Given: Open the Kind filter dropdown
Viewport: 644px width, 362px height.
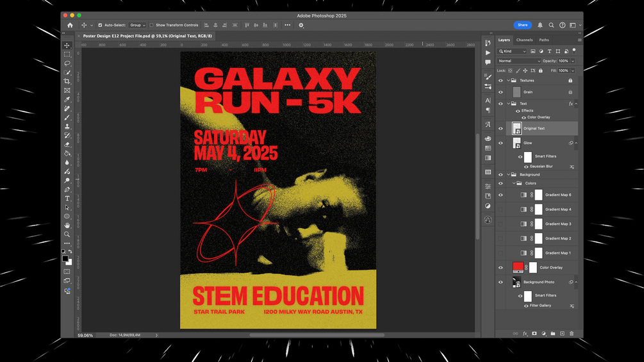Looking at the screenshot, I should coord(512,51).
